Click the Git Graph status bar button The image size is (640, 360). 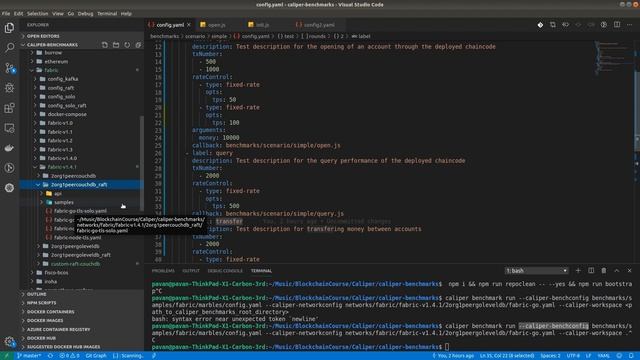(96, 356)
